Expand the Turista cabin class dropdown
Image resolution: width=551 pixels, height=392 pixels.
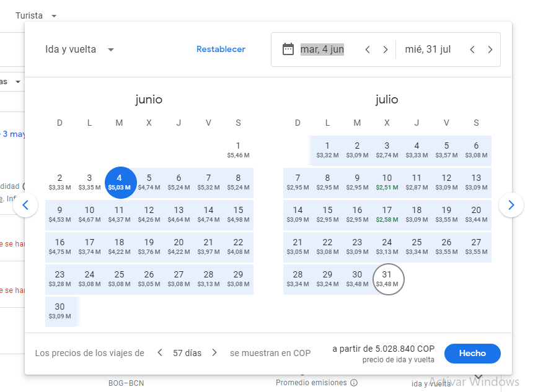(36, 15)
